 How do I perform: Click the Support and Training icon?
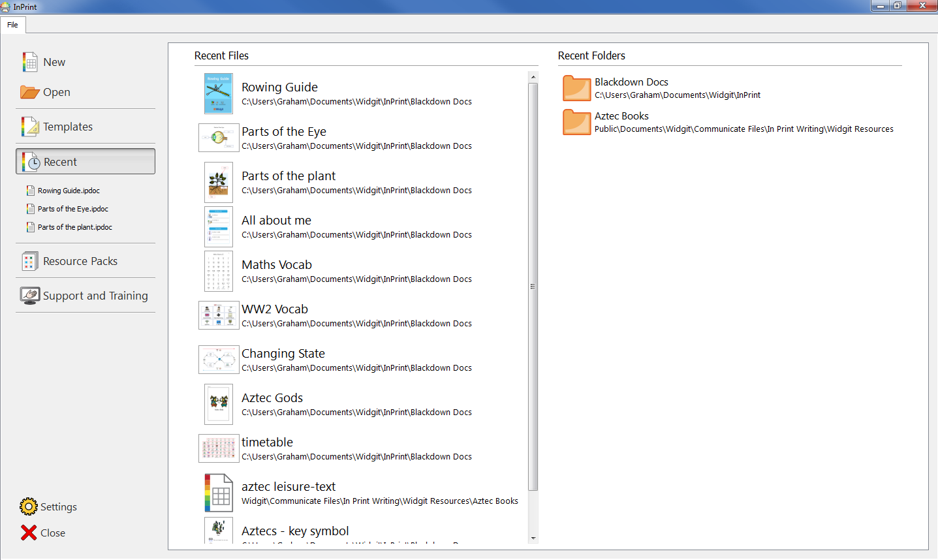coord(30,296)
